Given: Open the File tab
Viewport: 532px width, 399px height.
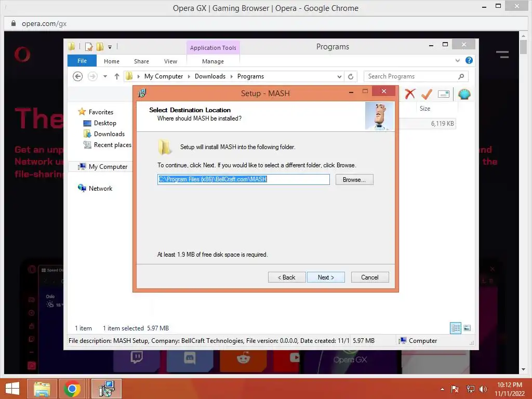Looking at the screenshot, I should 82,61.
